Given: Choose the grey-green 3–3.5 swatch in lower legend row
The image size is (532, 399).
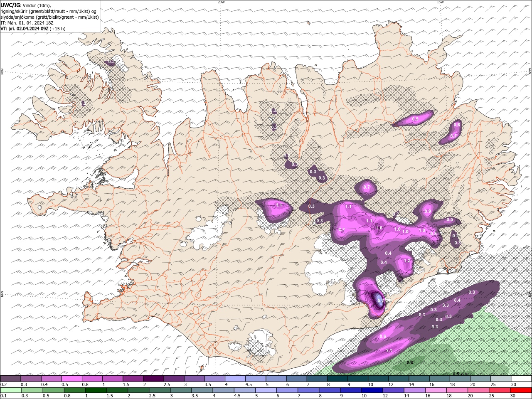Looking at the screenshot, I should tap(181, 390).
